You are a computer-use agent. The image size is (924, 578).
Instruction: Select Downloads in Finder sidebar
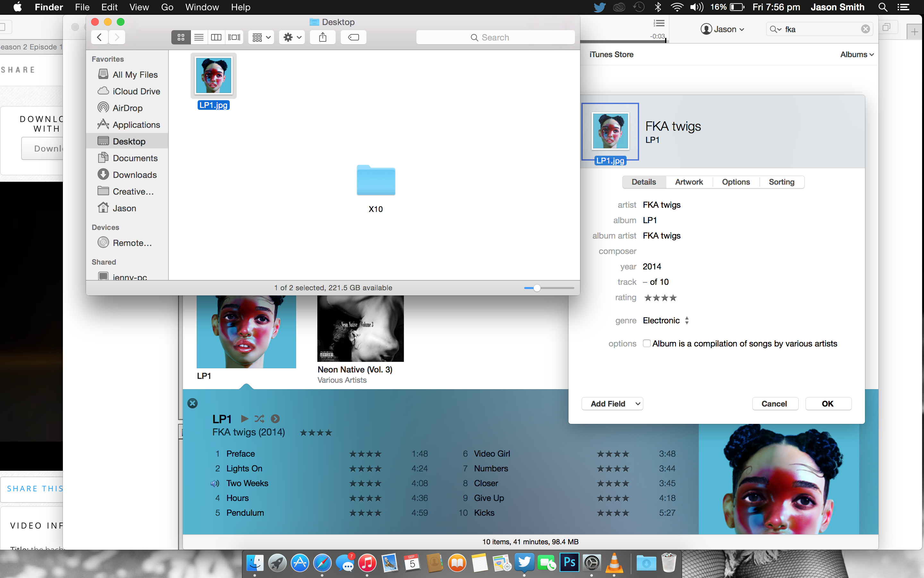click(127, 175)
